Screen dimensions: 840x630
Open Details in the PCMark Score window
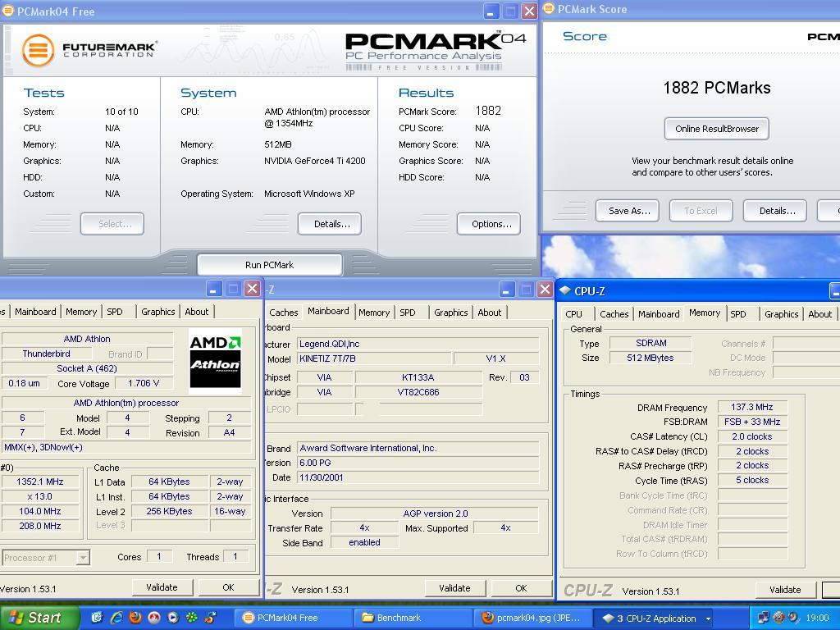(774, 211)
